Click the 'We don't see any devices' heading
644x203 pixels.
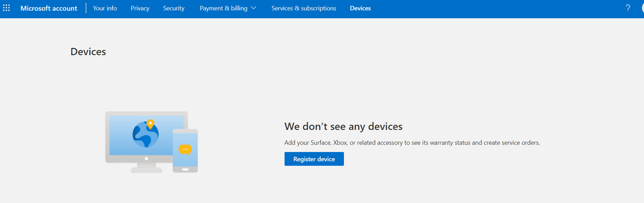pyautogui.click(x=343, y=126)
